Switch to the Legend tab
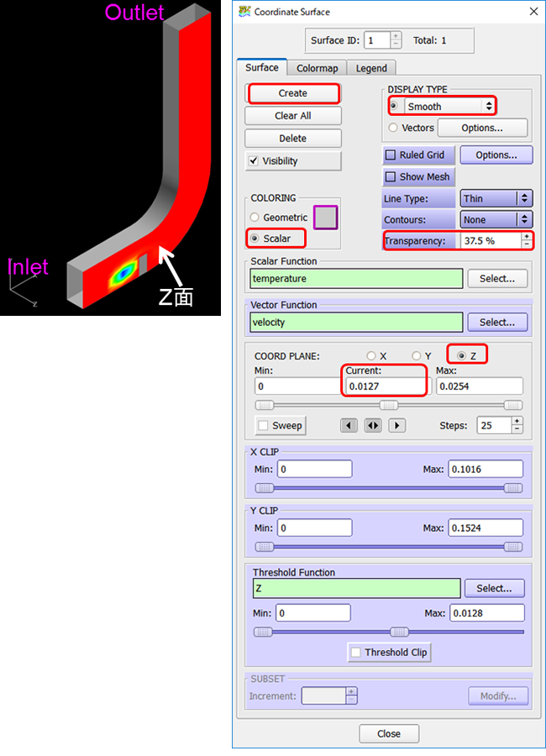 [x=371, y=68]
